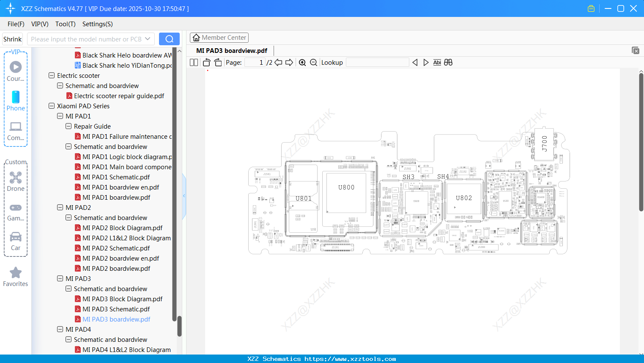This screenshot has width=644, height=363.
Task: Select the Phone category in sidebar
Action: pyautogui.click(x=16, y=101)
